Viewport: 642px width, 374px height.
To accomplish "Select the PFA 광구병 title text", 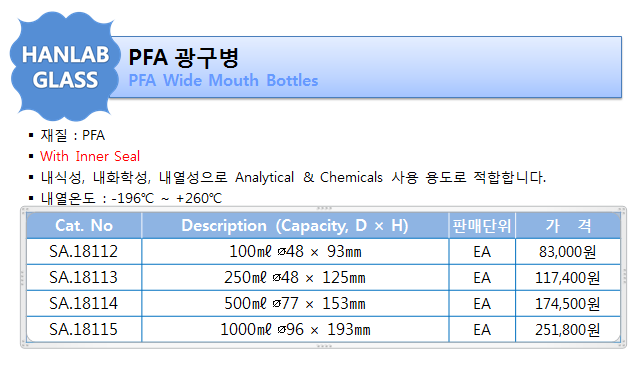I will (183, 57).
